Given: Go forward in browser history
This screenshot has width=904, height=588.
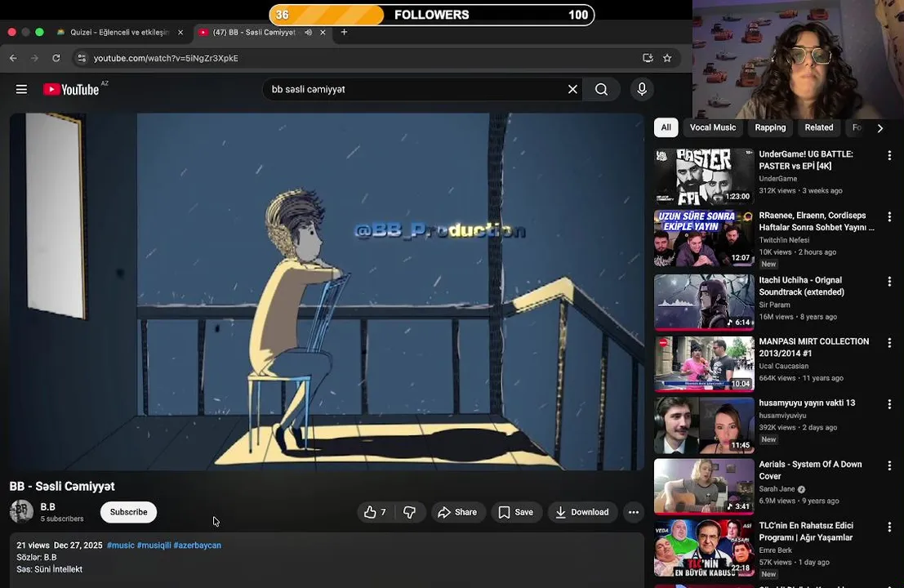Looking at the screenshot, I should [34, 58].
